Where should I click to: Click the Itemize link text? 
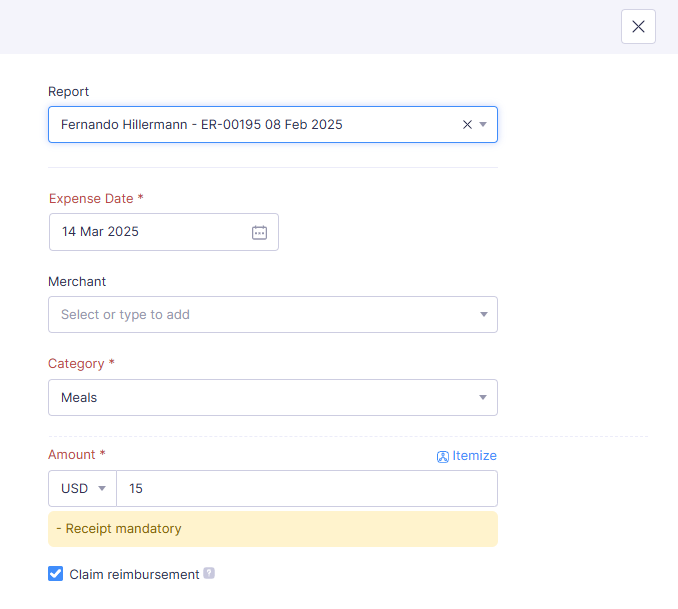pos(474,456)
